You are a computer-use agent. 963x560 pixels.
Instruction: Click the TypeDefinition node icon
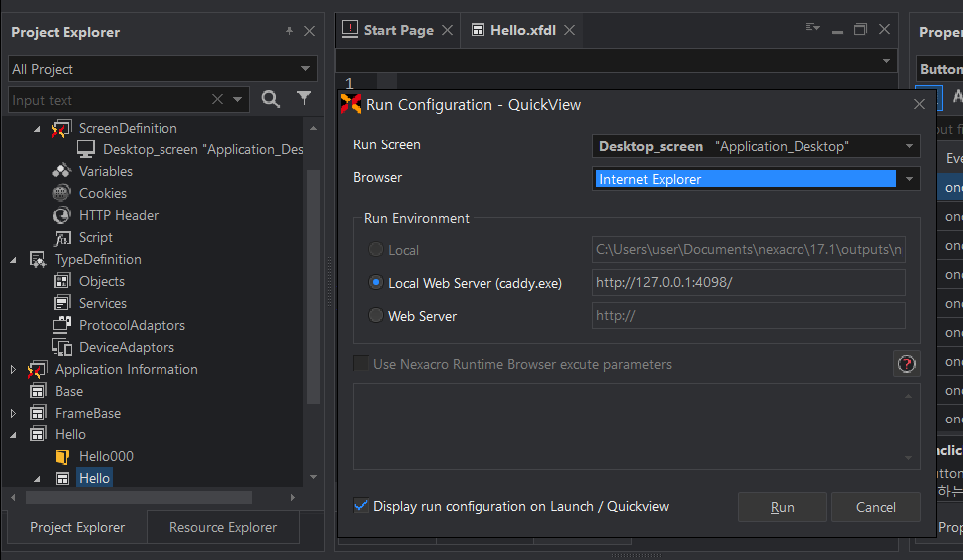[38, 260]
